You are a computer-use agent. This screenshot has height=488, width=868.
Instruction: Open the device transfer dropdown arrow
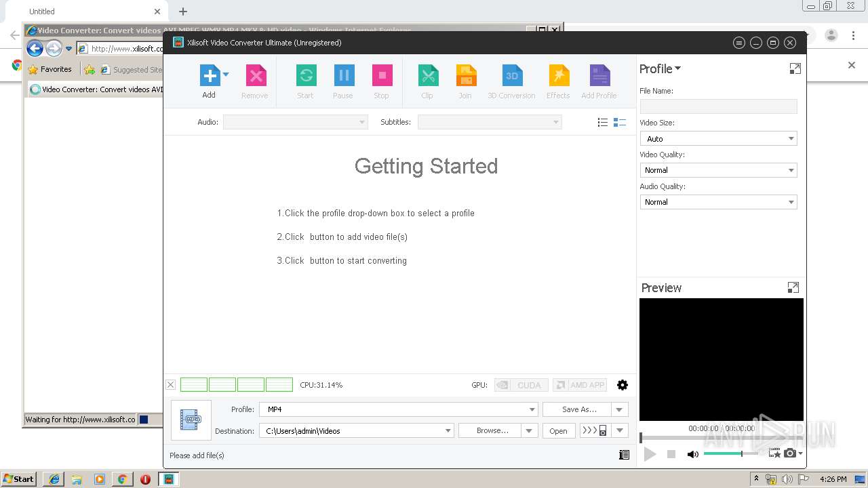point(620,430)
